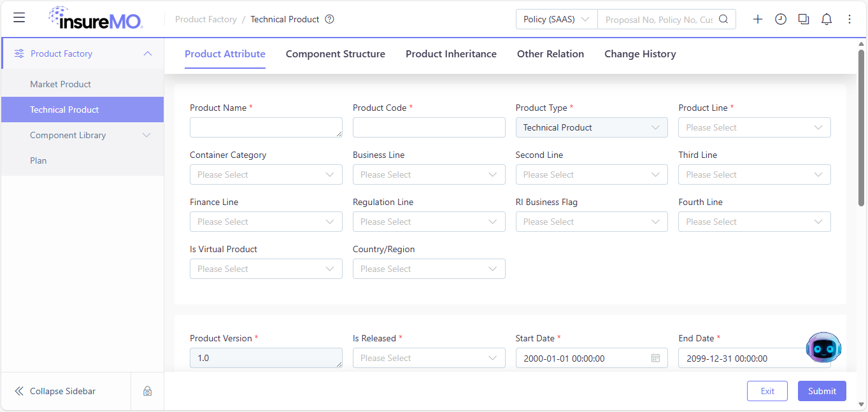
Task: Open the hamburger menu icon
Action: pos(19,18)
